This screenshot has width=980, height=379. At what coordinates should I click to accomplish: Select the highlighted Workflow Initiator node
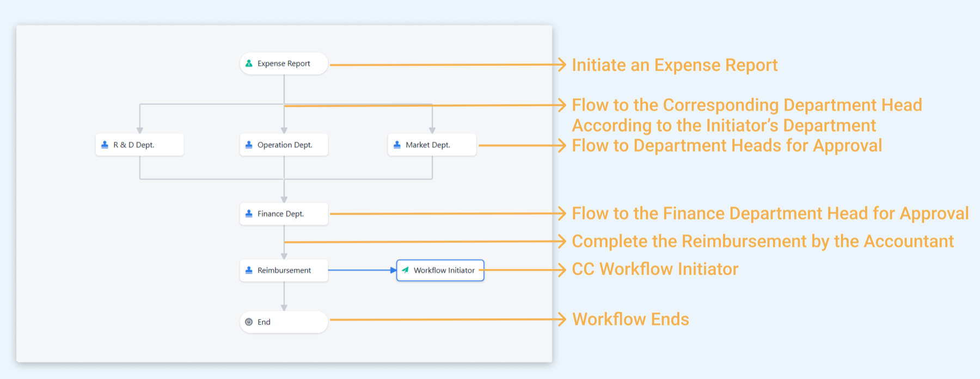click(440, 270)
